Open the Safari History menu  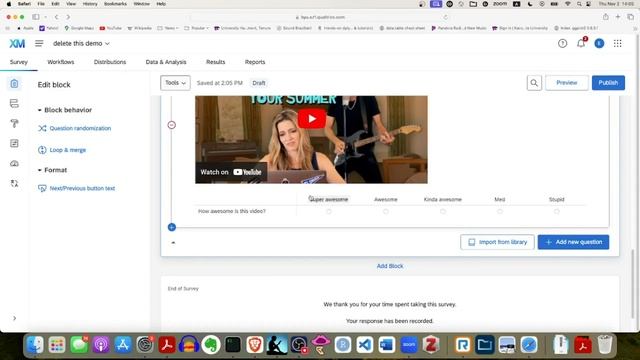pyautogui.click(x=90, y=4)
